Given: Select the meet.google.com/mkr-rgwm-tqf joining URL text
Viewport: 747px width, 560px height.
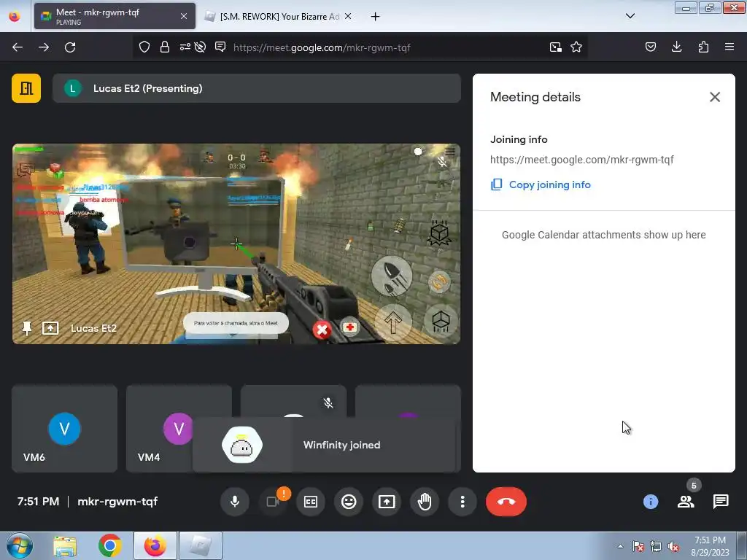Looking at the screenshot, I should click(581, 160).
